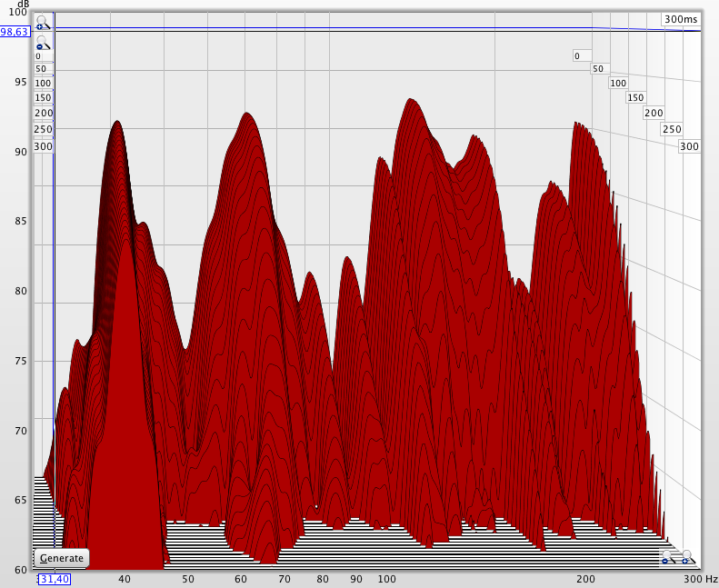Click the 75 dB axis label
Viewport: 719px width, 588px height.
click(x=21, y=361)
